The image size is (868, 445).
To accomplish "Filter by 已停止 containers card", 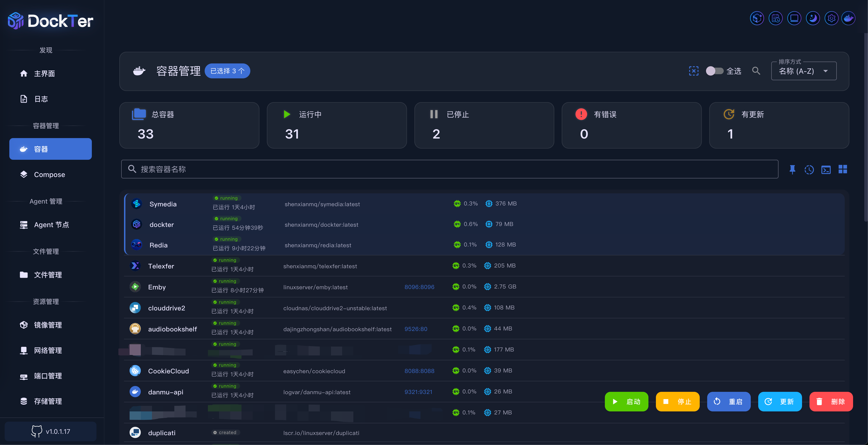I will [484, 125].
